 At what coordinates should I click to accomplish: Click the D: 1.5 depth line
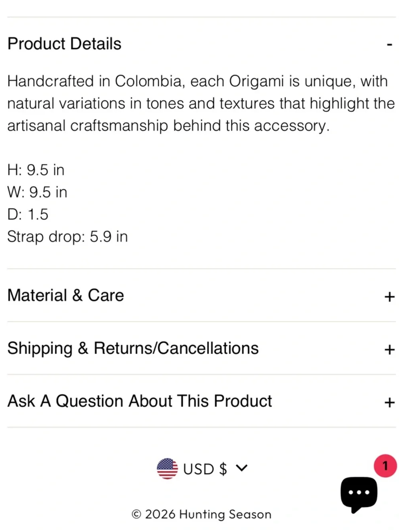click(28, 214)
